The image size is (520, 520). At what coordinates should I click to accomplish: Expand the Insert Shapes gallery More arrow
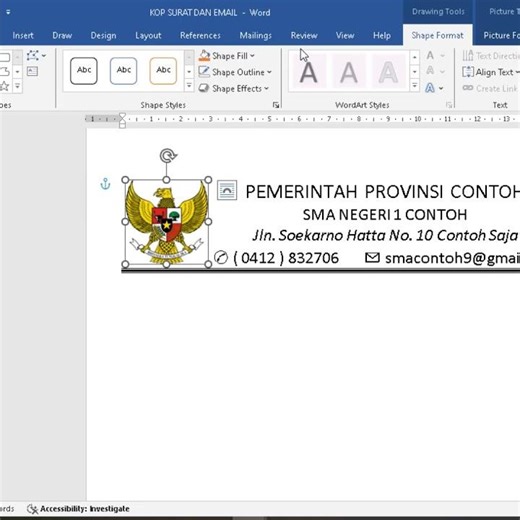pyautogui.click(x=17, y=86)
